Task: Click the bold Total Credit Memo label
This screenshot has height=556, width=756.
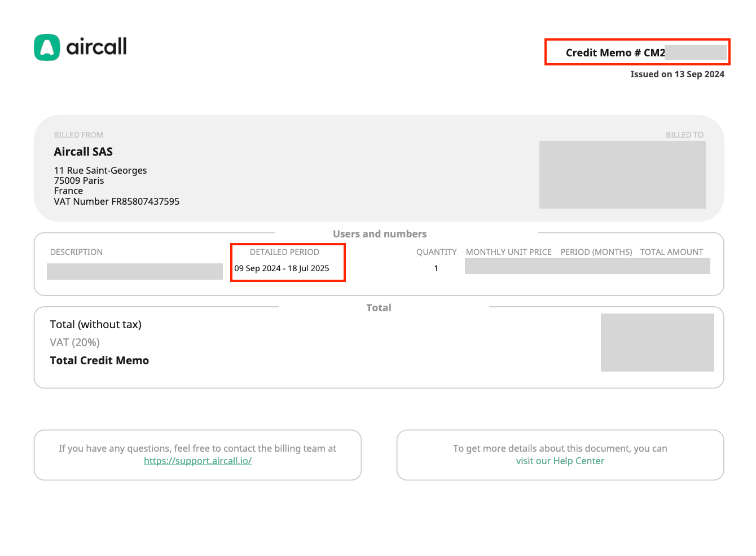Action: [99, 360]
